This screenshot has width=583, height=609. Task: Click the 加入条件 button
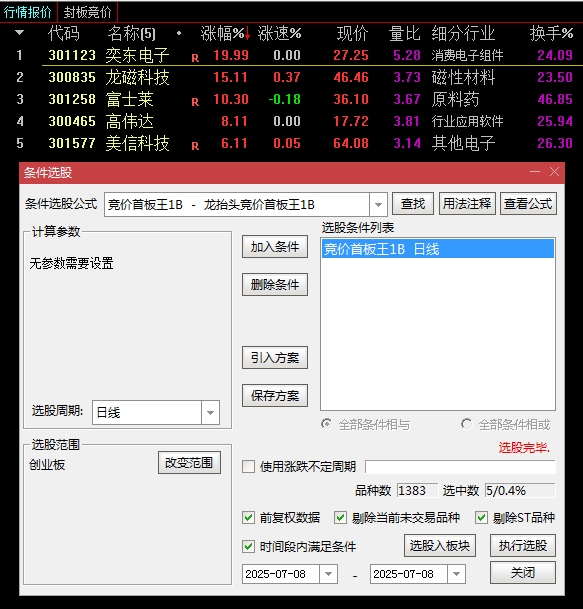[275, 247]
